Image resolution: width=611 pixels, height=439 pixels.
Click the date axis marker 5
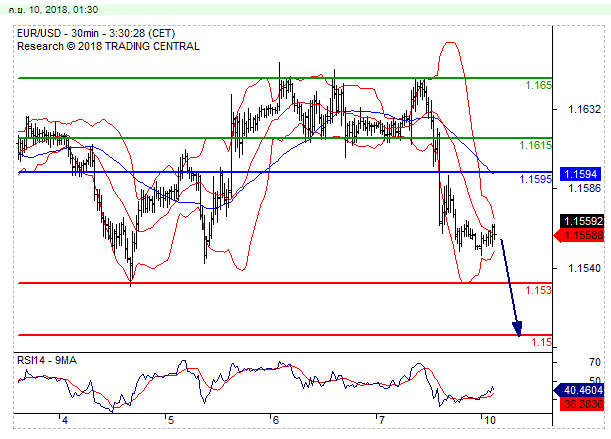pos(170,420)
